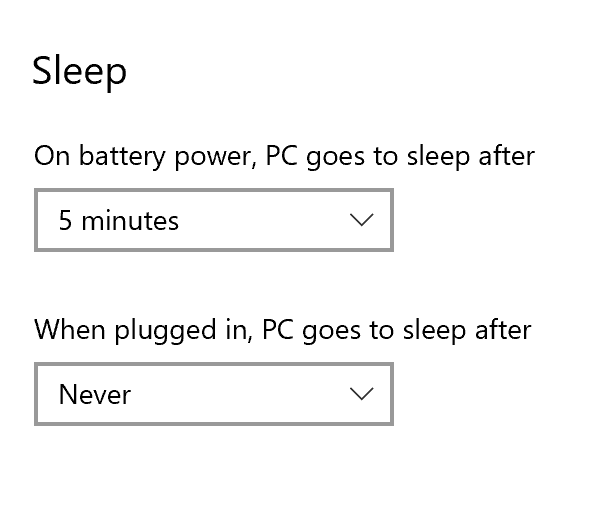
Task: Expand sleep timeout options for battery power
Action: [x=213, y=220]
